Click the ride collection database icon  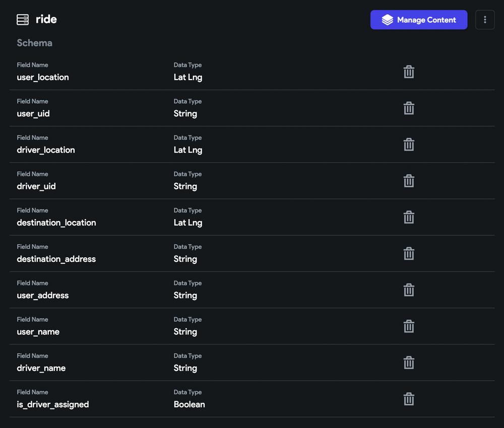coord(23,20)
